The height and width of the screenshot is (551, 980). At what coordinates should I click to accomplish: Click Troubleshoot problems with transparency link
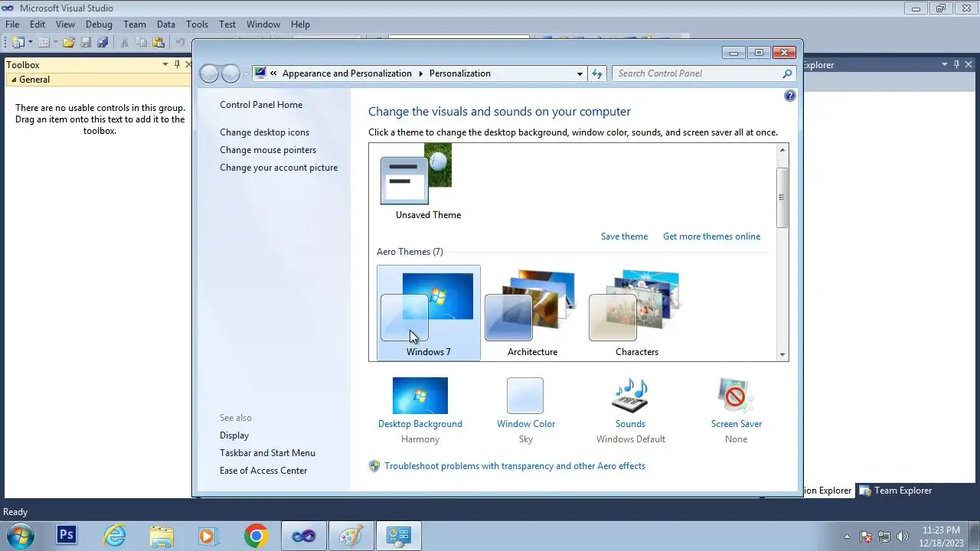click(x=514, y=466)
